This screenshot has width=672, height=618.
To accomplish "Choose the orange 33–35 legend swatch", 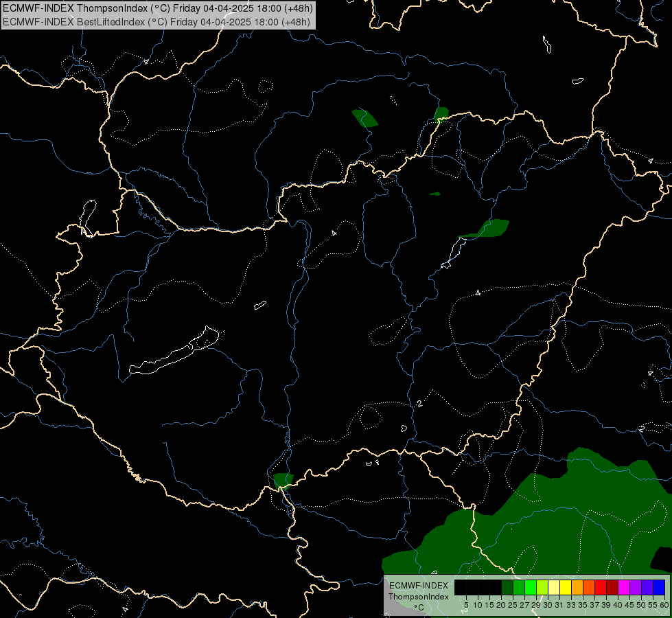I will coord(577,588).
